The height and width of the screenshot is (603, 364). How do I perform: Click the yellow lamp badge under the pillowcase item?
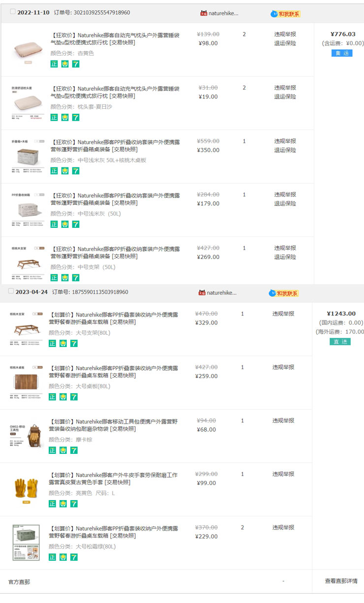click(64, 117)
